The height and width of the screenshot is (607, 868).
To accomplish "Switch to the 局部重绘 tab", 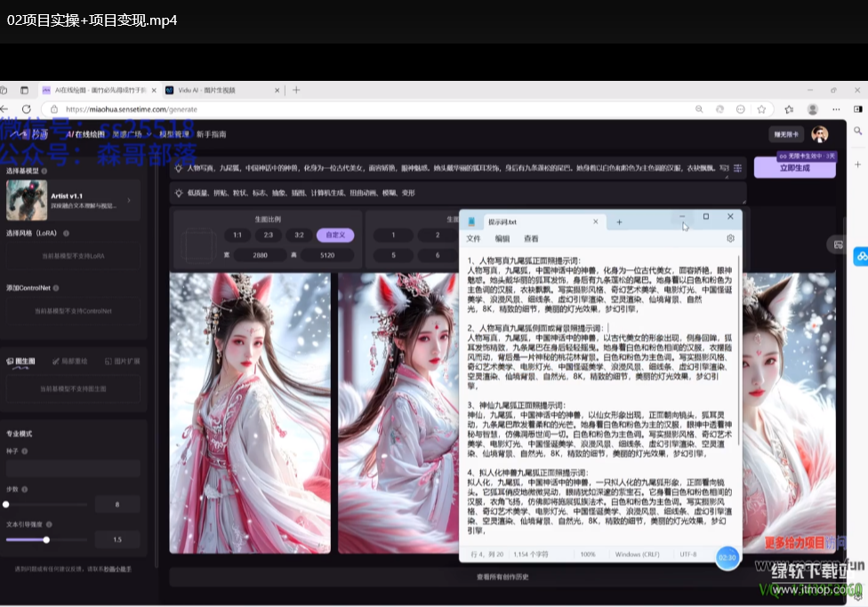I will tap(69, 362).
